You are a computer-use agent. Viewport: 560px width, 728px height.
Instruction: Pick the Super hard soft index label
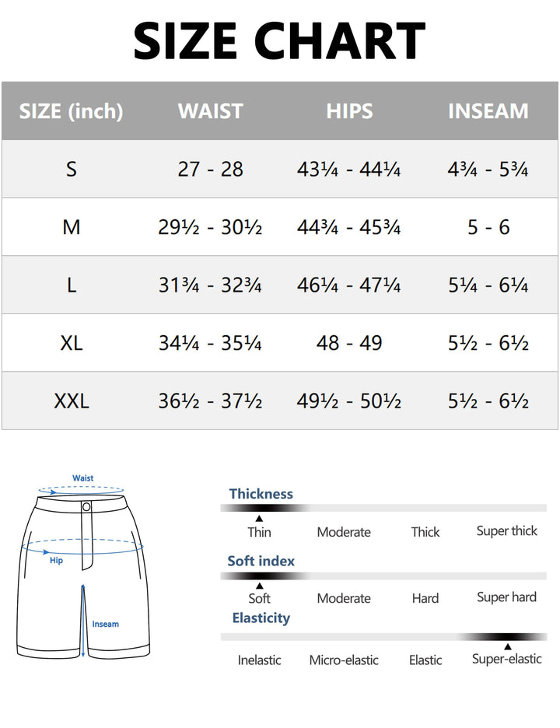click(x=506, y=597)
